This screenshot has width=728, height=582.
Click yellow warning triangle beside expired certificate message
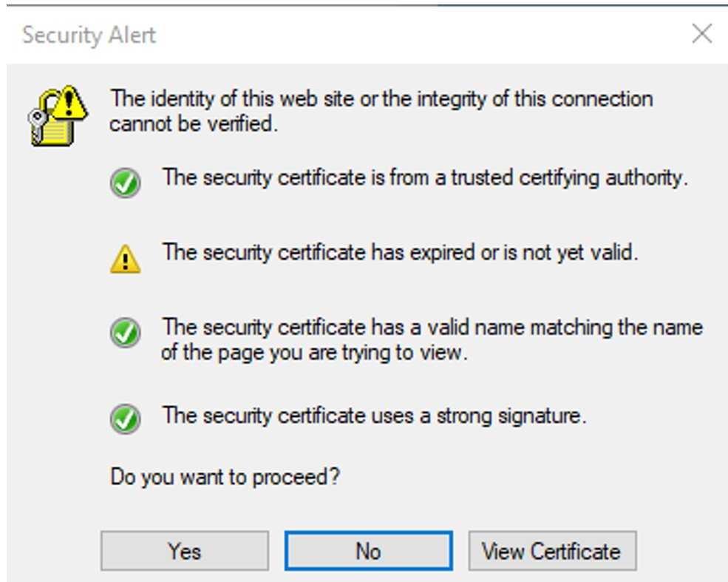[126, 259]
